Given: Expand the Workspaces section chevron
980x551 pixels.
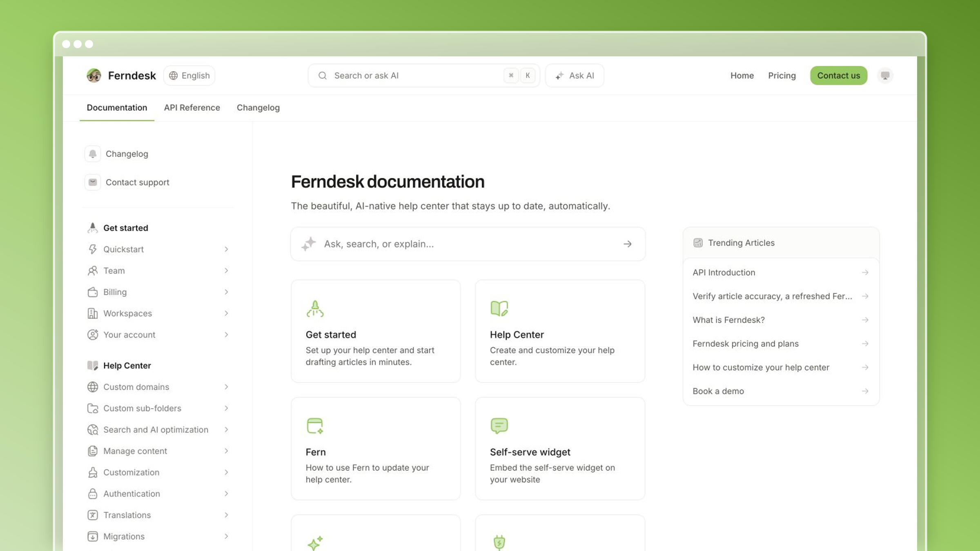Looking at the screenshot, I should pos(226,313).
